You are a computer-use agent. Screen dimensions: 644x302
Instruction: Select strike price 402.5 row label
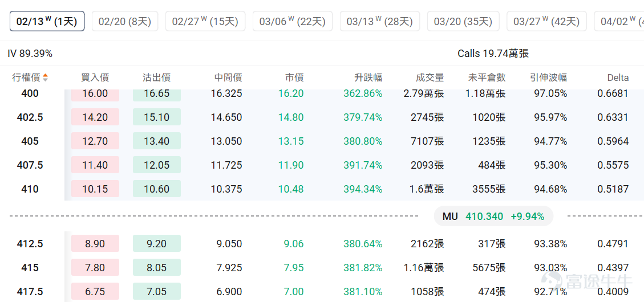30,117
